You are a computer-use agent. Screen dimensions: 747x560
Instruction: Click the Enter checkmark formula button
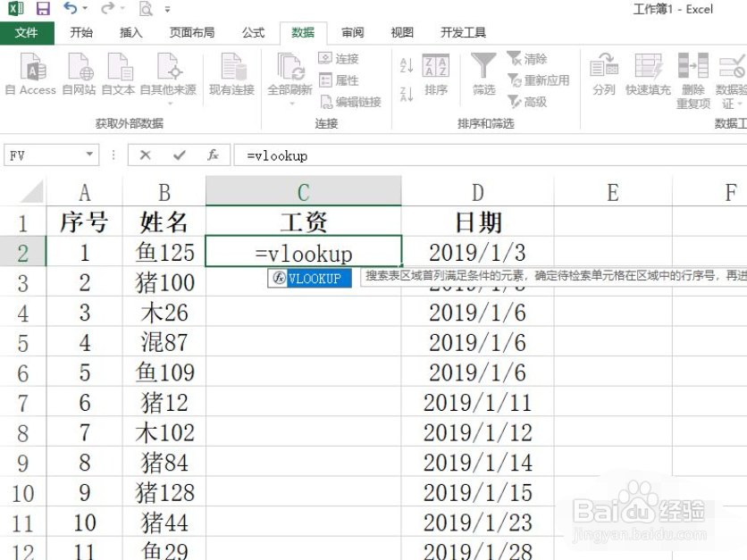click(x=179, y=155)
